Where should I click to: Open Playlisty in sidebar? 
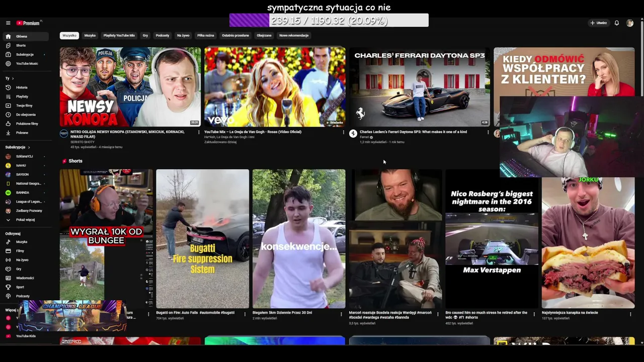25,97
